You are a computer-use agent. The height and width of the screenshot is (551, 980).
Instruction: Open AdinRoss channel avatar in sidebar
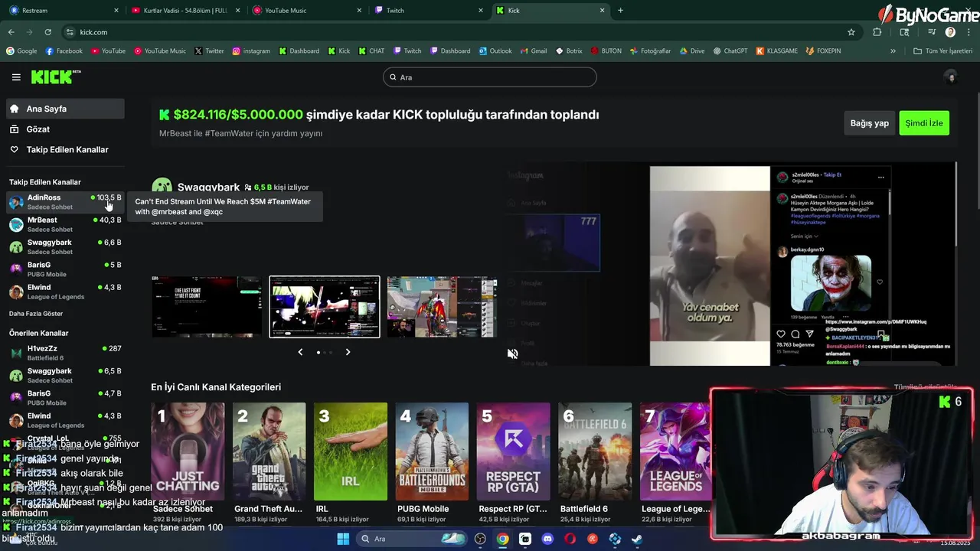pyautogui.click(x=16, y=202)
